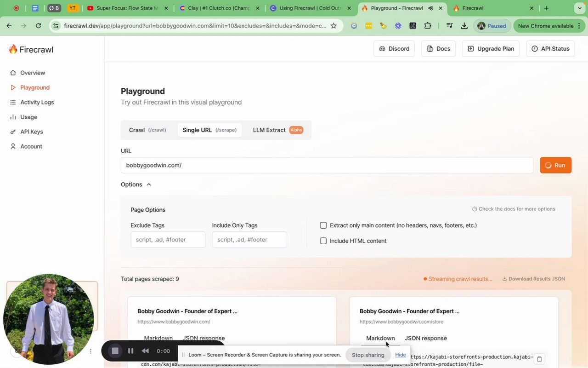
Task: Open the API Keys page
Action: click(x=31, y=132)
